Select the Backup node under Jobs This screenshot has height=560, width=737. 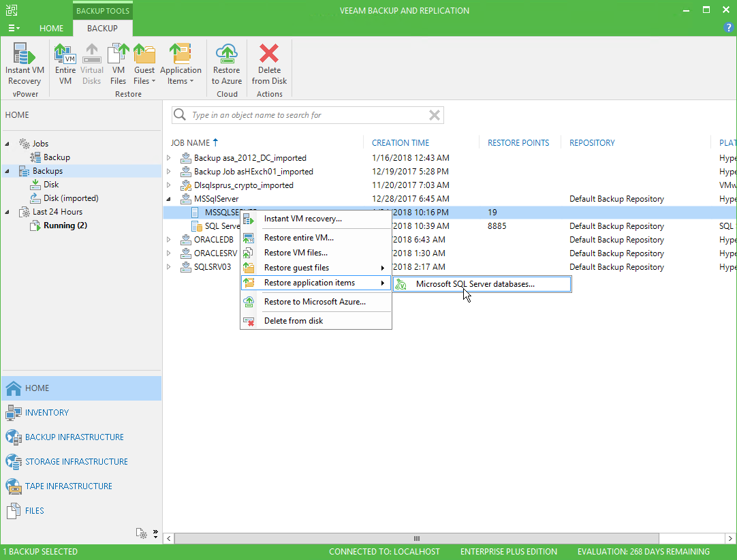point(57,157)
